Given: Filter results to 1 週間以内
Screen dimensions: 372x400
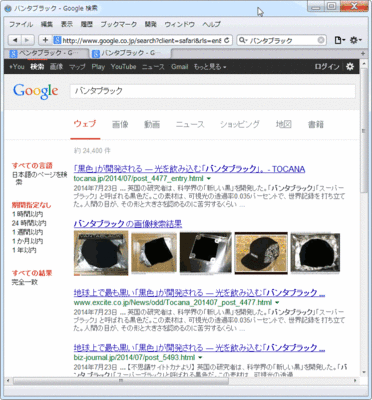Looking at the screenshot, I should [x=27, y=232].
